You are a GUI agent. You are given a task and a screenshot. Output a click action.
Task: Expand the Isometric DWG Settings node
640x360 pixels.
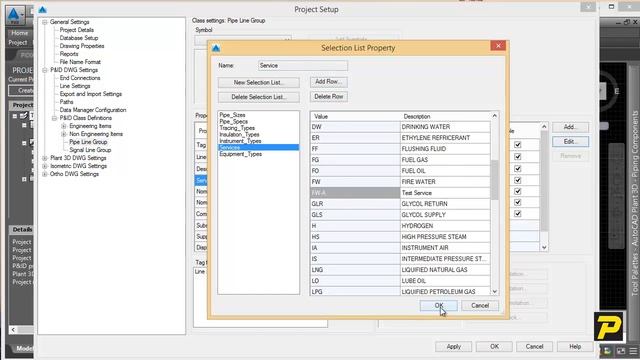[x=45, y=166]
